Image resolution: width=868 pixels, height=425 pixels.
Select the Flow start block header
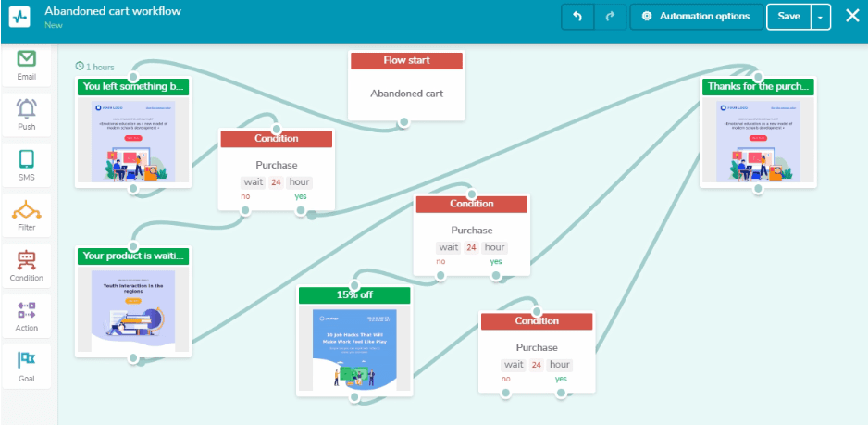(406, 60)
